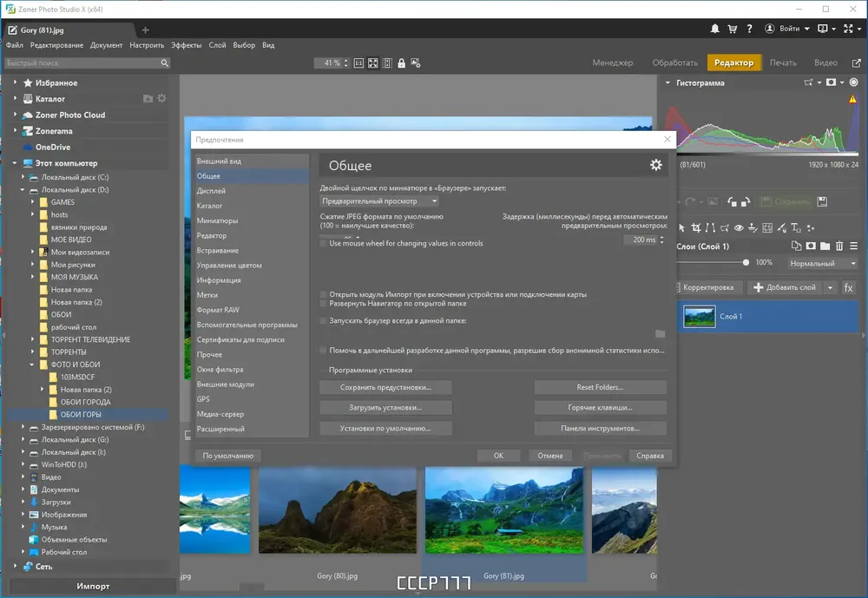This screenshot has height=598, width=868.
Task: Open the Эффекты menu
Action: 186,45
